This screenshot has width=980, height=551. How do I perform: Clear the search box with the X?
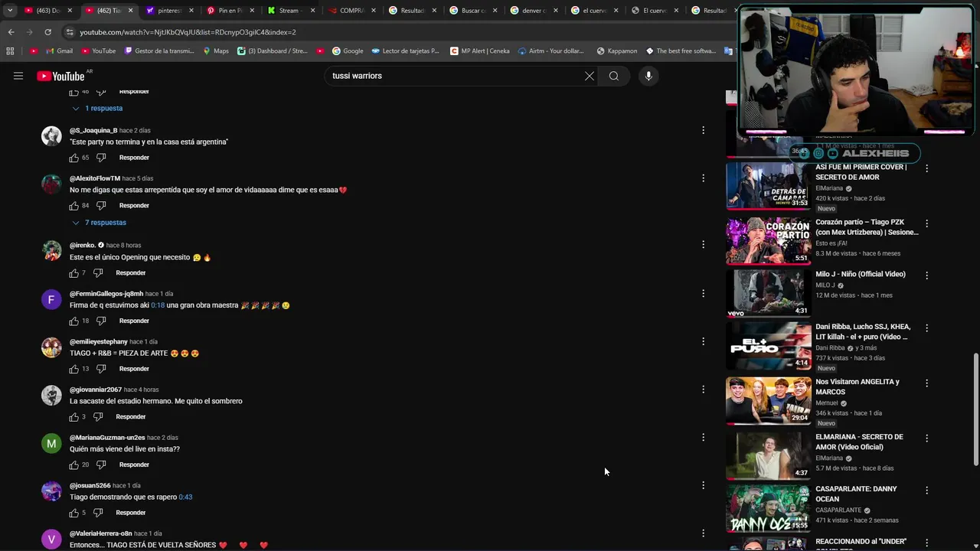590,76
